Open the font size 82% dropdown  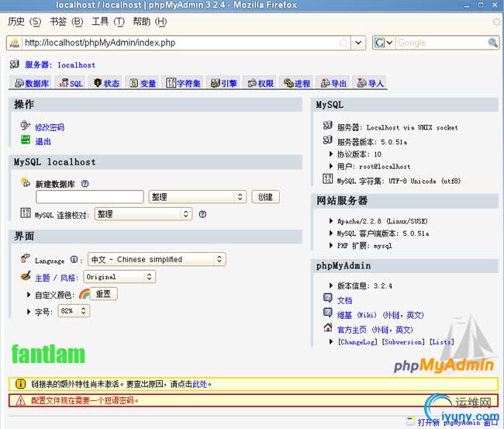(74, 311)
